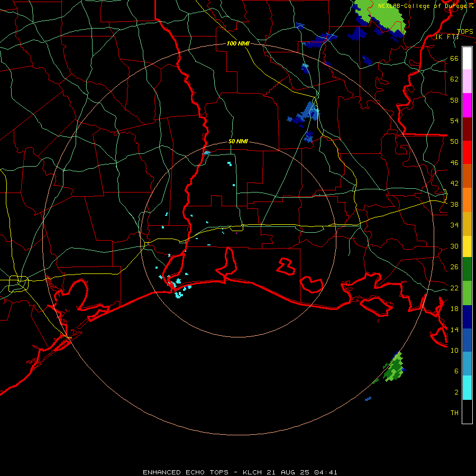Screen dimensions: 476x476
Task: Choose the navy blue legend swatch
Action: (467, 317)
